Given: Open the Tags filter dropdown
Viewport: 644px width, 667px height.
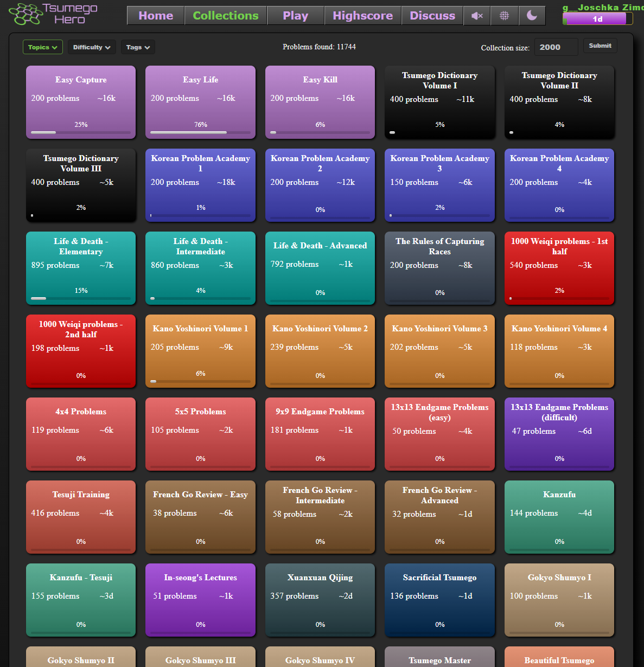Looking at the screenshot, I should pyautogui.click(x=138, y=47).
